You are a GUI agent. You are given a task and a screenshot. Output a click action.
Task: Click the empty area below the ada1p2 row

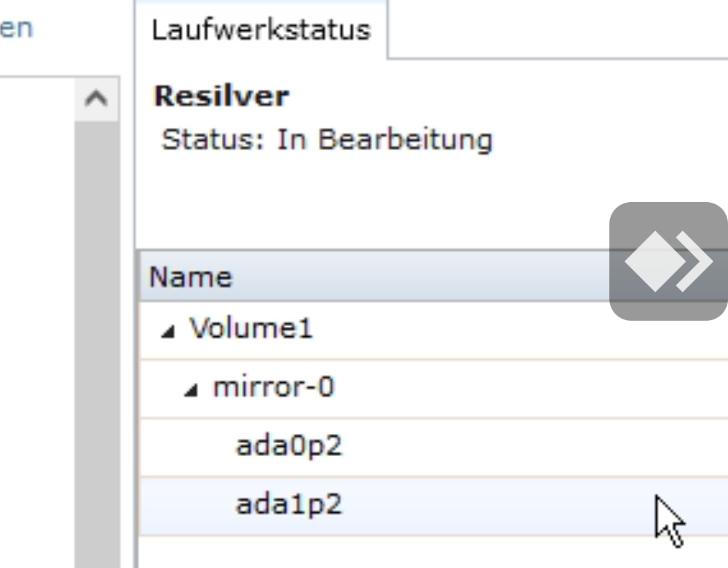click(x=433, y=553)
